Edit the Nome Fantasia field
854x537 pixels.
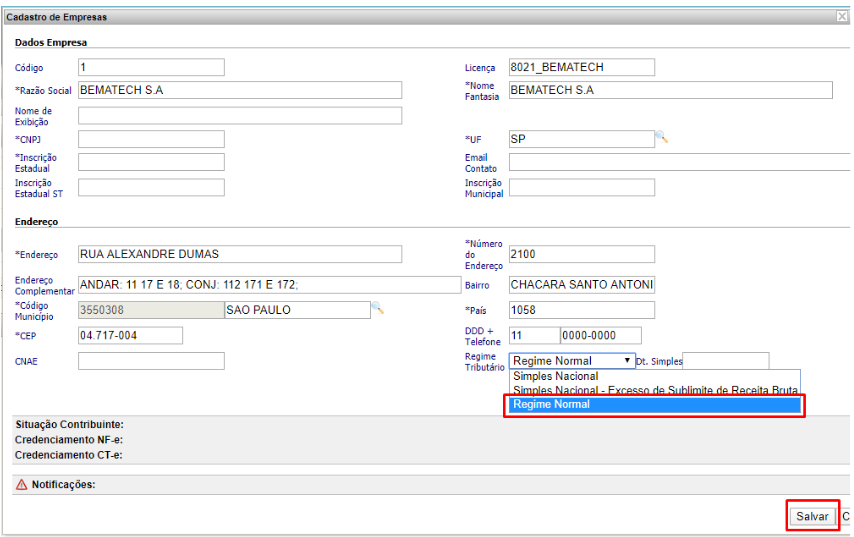tap(670, 90)
